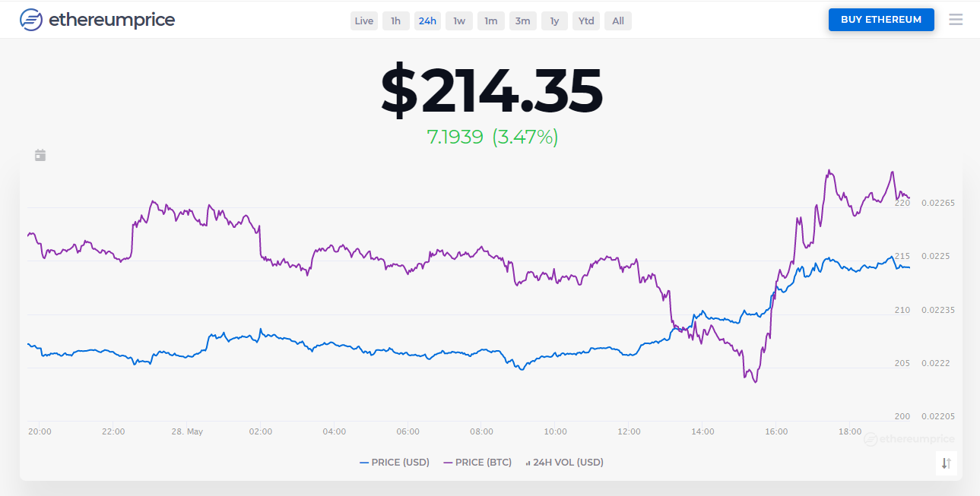This screenshot has width=980, height=496.
Task: Click the 215 USD axis value
Action: pyautogui.click(x=902, y=256)
